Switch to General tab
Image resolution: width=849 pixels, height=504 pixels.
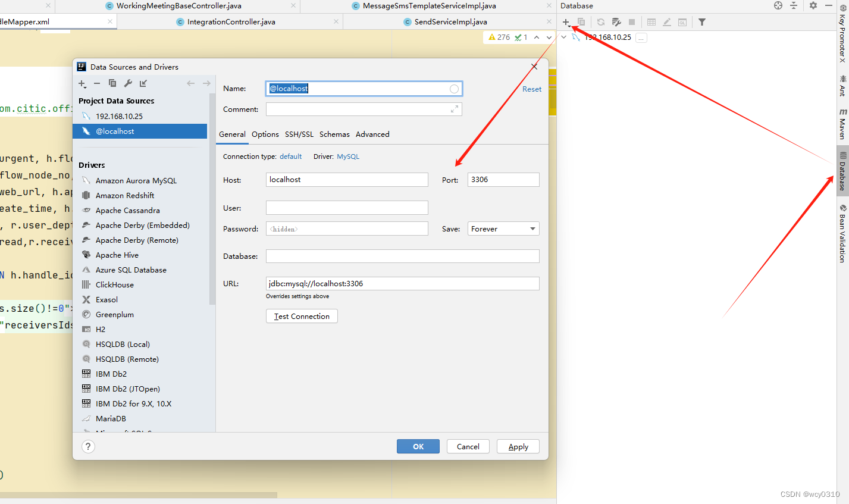point(232,134)
